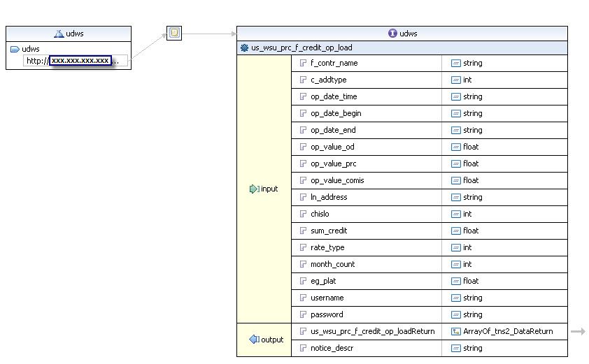
Task: Select the us_wsu_prc_f_credit_op_loadReturn output part
Action: click(372, 331)
